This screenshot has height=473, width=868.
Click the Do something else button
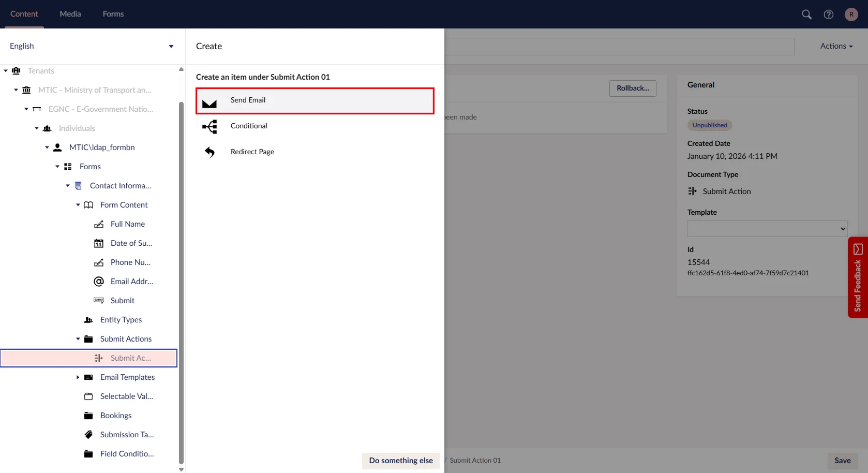pyautogui.click(x=401, y=461)
